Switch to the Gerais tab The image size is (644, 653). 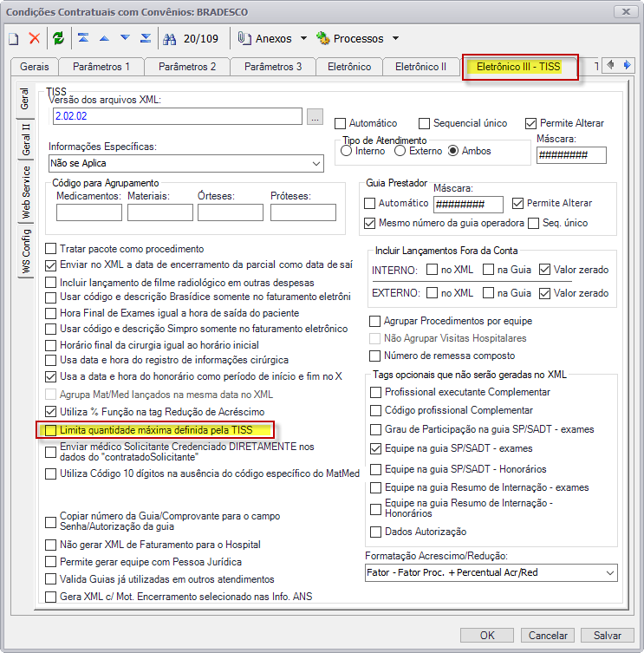click(x=35, y=67)
